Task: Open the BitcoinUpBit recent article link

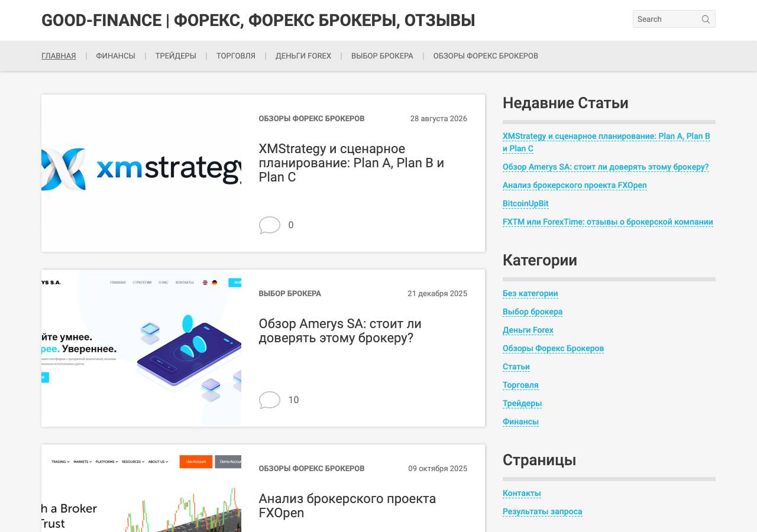Action: (526, 203)
